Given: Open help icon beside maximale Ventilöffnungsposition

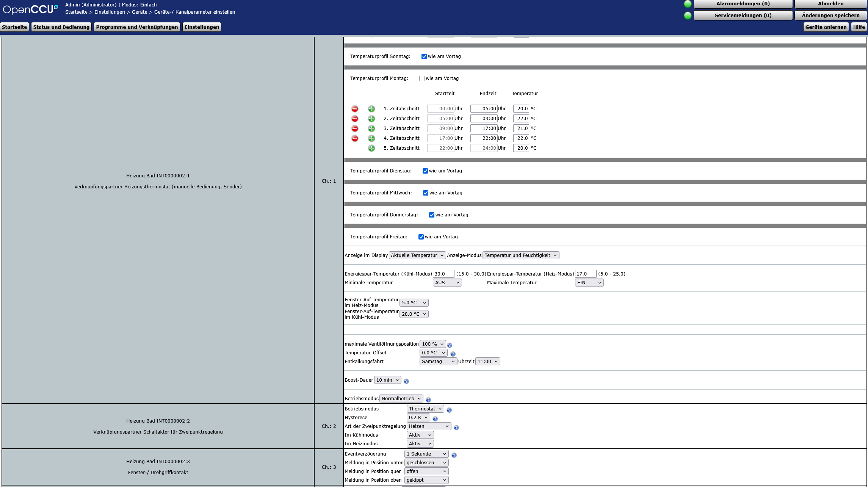Looking at the screenshot, I should coord(450,345).
